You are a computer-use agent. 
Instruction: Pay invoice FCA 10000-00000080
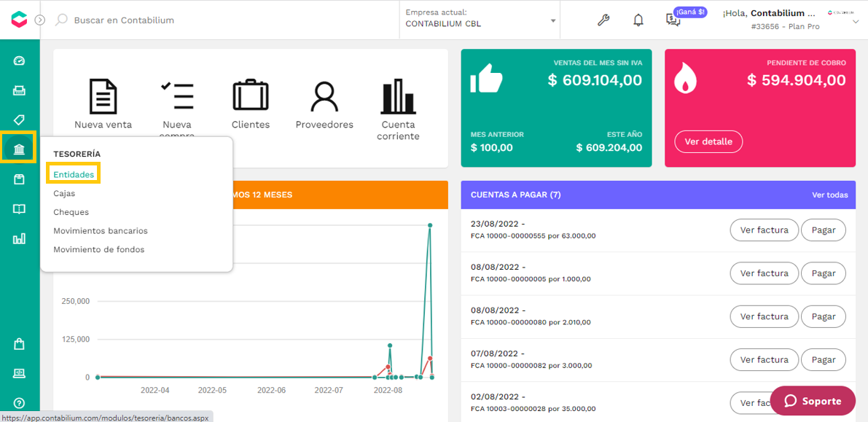[823, 317]
